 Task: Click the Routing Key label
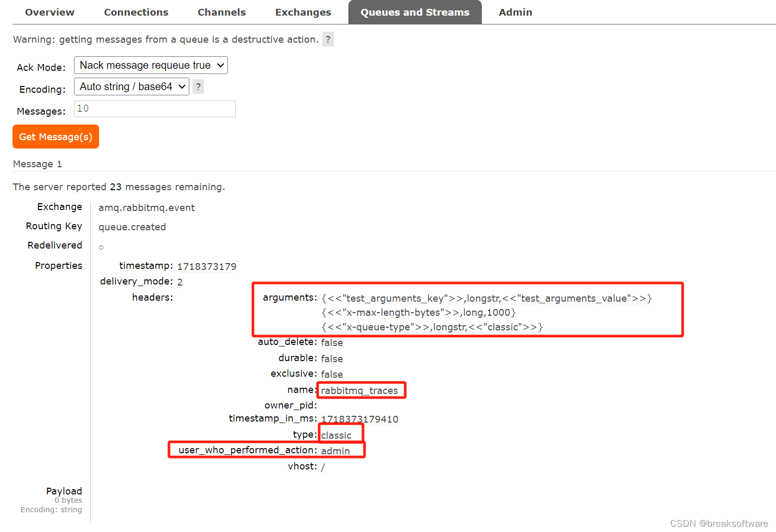tap(54, 226)
